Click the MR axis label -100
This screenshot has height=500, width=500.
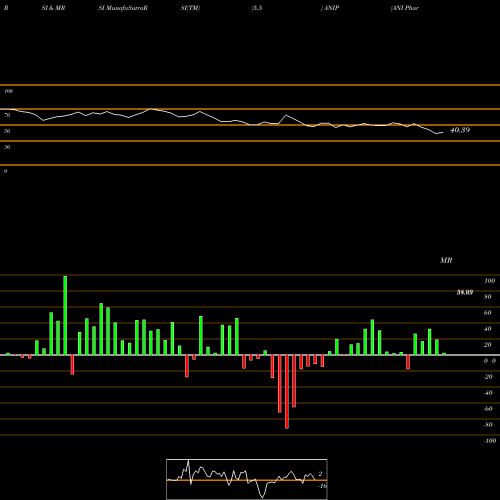490,441
